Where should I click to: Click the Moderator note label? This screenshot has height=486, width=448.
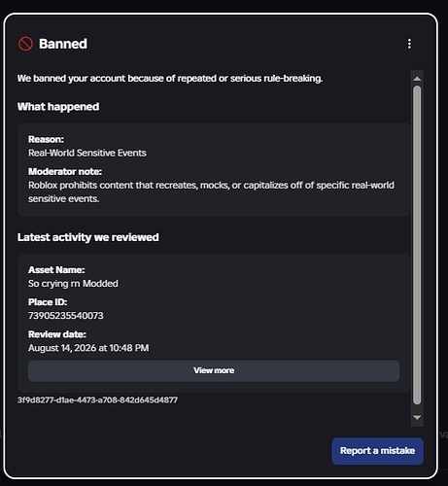[65, 171]
